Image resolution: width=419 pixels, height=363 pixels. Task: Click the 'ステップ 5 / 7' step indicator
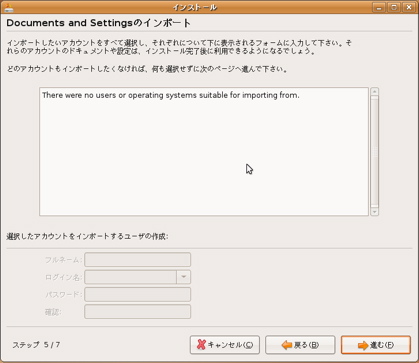[36, 345]
